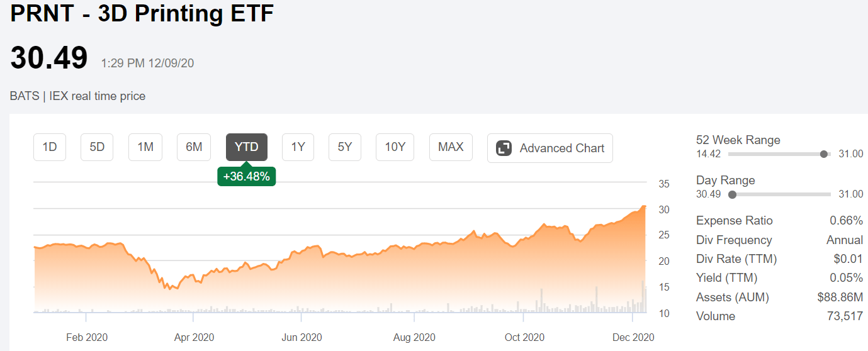The height and width of the screenshot is (351, 868).
Task: Click the Day Range slider handle
Action: click(x=732, y=194)
